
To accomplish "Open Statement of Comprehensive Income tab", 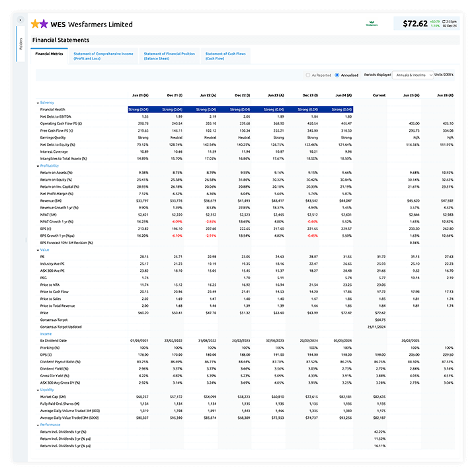I will tap(103, 56).
